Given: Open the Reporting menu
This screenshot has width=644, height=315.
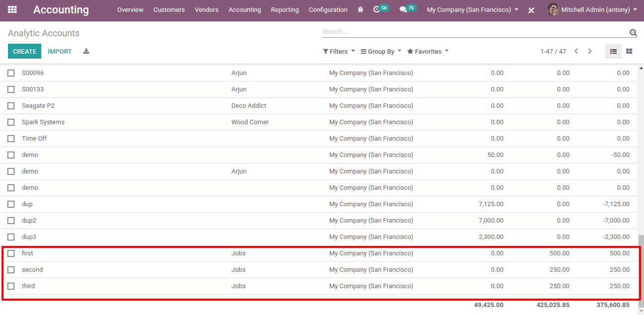Looking at the screenshot, I should [x=285, y=9].
